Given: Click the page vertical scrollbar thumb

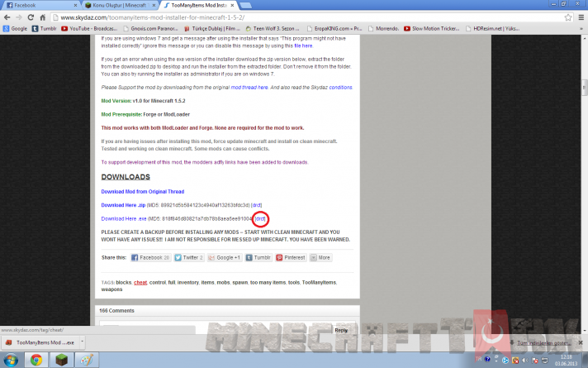Looking at the screenshot, I should [584, 87].
